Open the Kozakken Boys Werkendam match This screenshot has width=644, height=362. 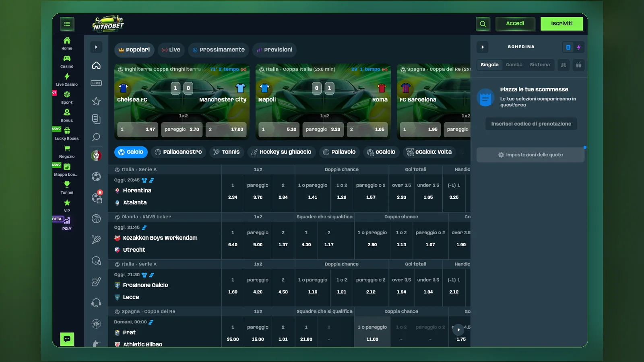point(160,238)
